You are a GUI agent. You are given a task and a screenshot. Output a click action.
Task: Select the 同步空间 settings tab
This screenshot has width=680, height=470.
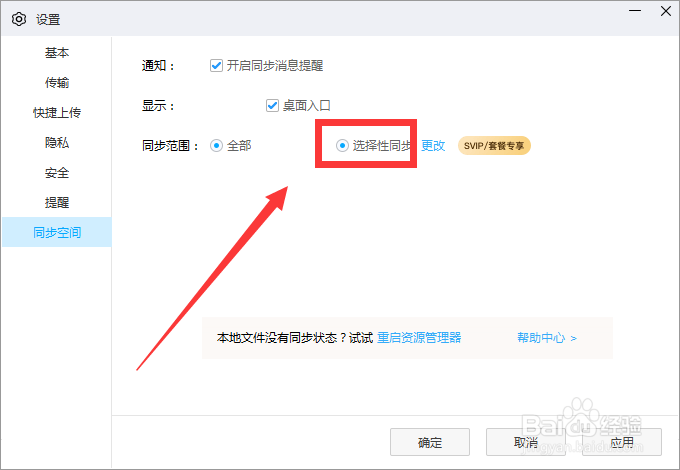[x=57, y=232]
